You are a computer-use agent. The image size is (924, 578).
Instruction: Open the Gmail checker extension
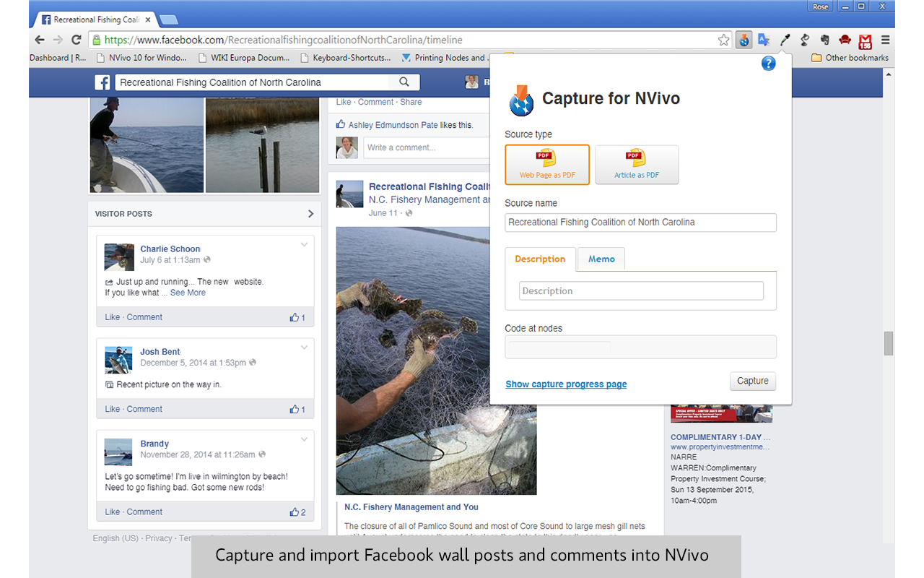pyautogui.click(x=865, y=40)
